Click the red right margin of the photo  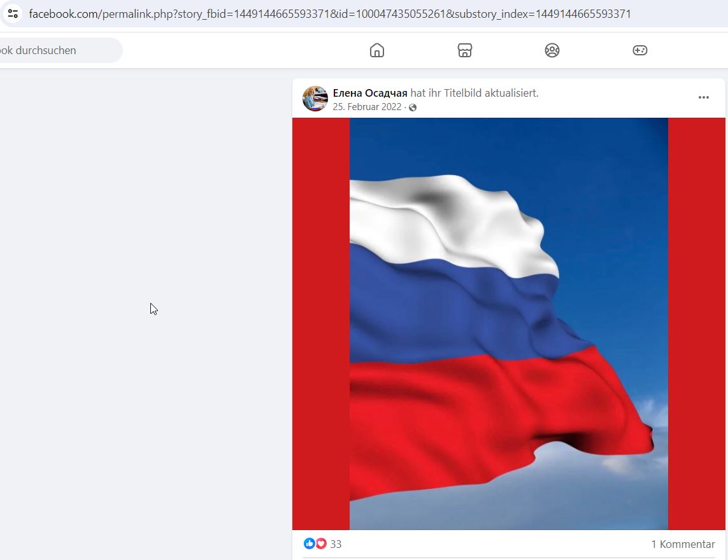point(696,323)
